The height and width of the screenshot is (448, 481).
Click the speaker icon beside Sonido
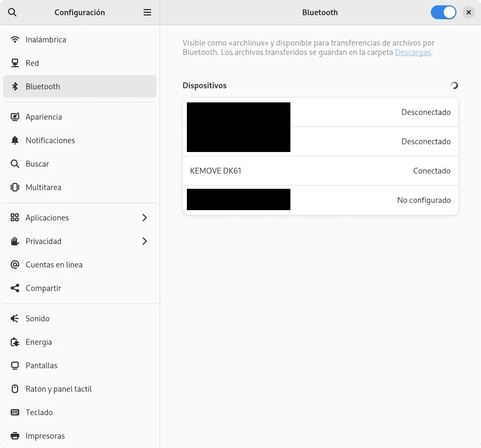15,318
